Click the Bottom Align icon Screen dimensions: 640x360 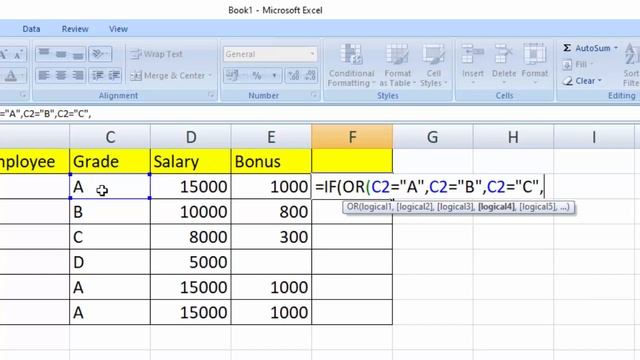78,54
